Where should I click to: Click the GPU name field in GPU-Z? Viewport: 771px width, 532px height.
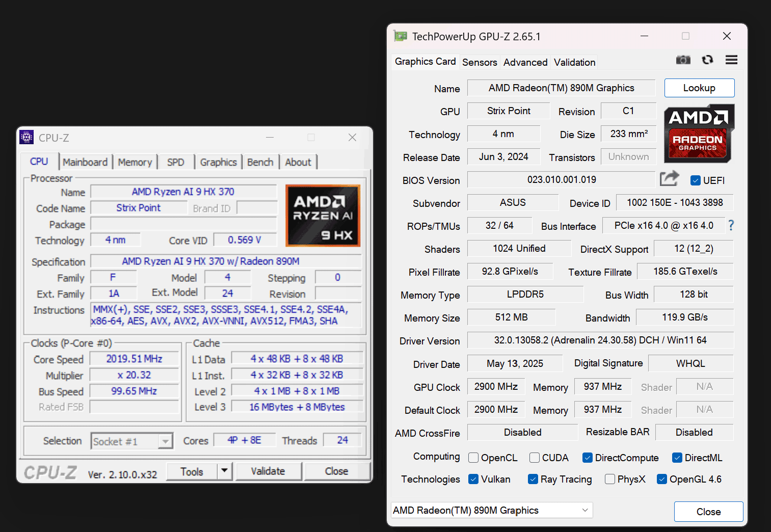point(561,88)
